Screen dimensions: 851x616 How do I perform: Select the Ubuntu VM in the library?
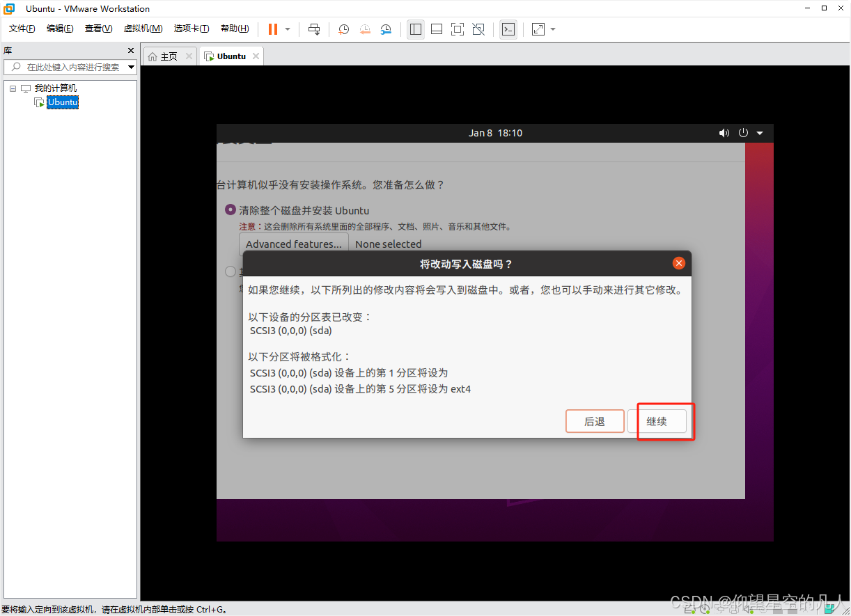click(63, 102)
